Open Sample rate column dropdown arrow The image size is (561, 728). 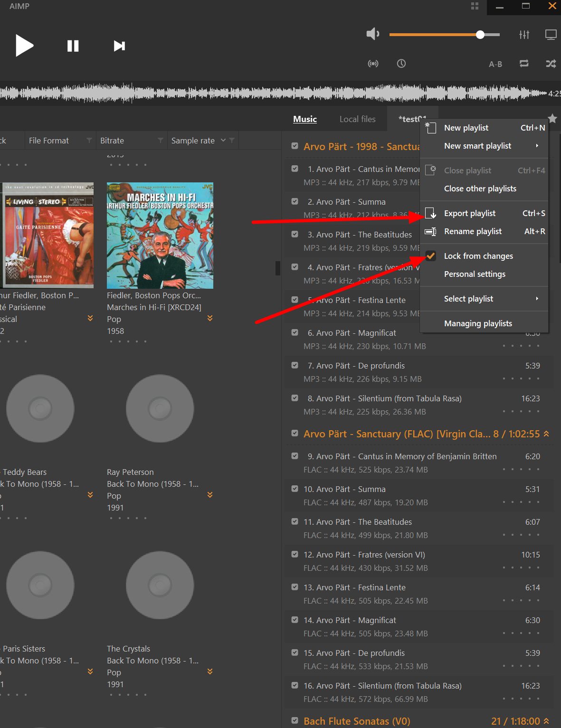click(x=223, y=141)
